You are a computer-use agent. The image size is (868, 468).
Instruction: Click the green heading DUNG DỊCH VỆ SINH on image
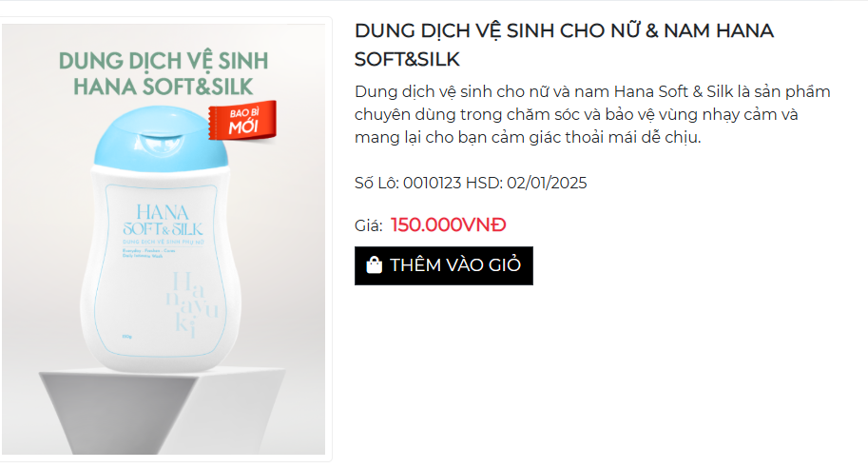[164, 61]
